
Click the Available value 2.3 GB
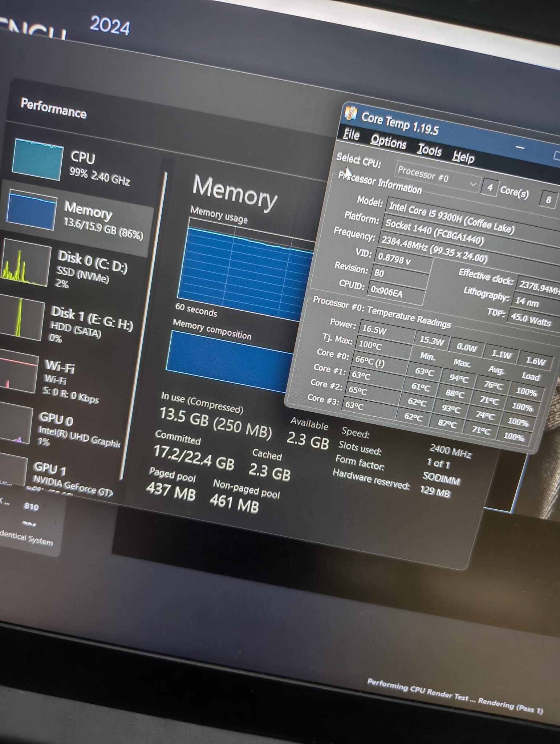[x=308, y=440]
